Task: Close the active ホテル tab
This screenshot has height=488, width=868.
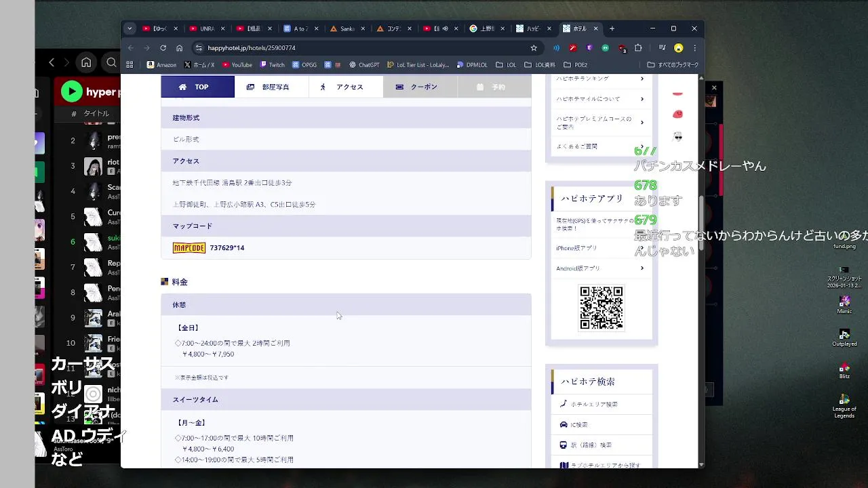Action: (x=596, y=28)
